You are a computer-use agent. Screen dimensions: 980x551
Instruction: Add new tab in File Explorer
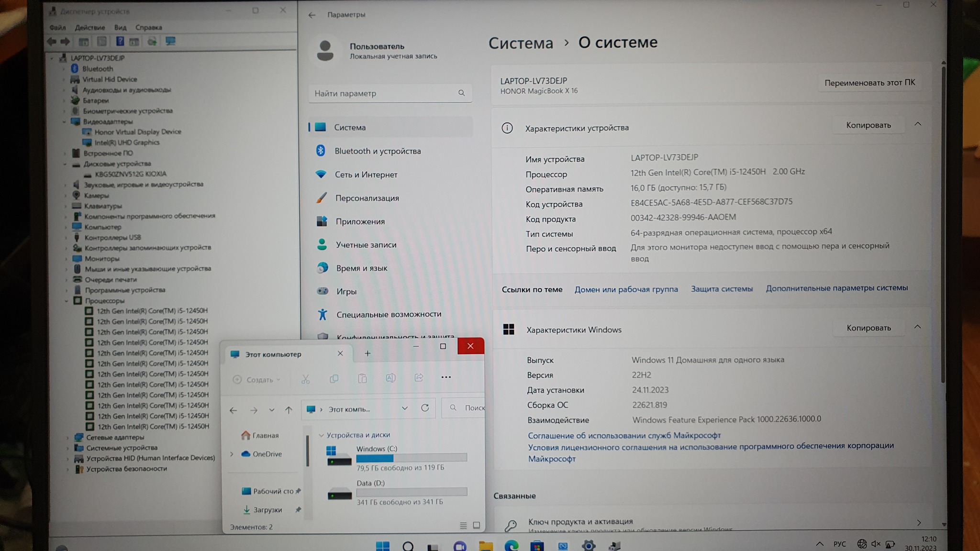click(x=367, y=353)
